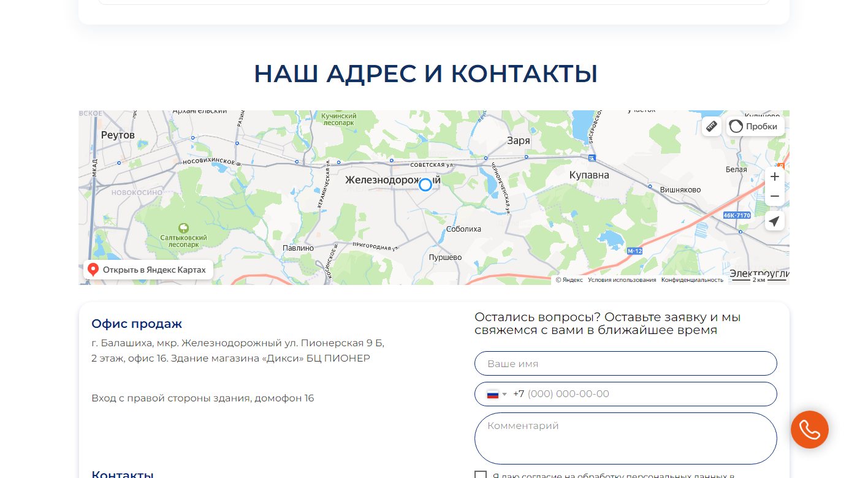Screen dimensions: 868x478
Task: Open the country flag phone code dropdown
Action: pos(497,394)
